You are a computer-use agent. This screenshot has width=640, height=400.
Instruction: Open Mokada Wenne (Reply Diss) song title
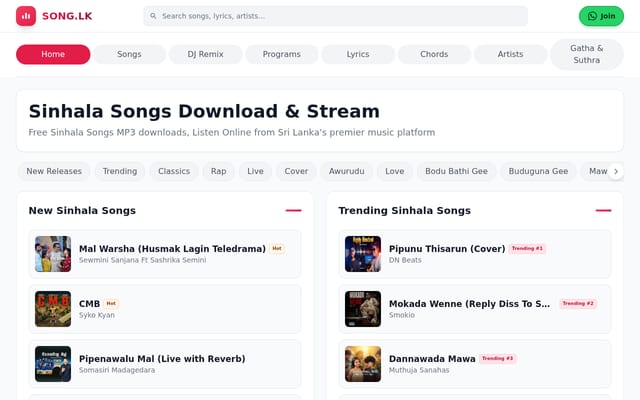coord(469,304)
